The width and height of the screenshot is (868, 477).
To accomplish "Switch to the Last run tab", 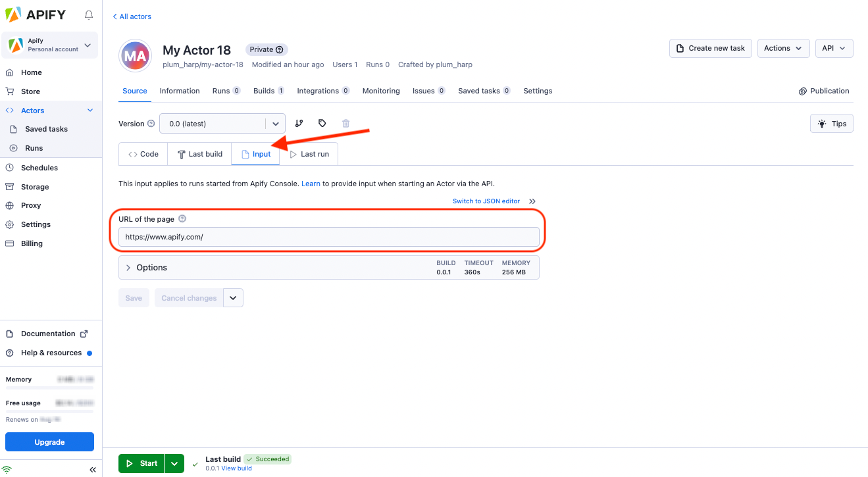I will tap(309, 154).
